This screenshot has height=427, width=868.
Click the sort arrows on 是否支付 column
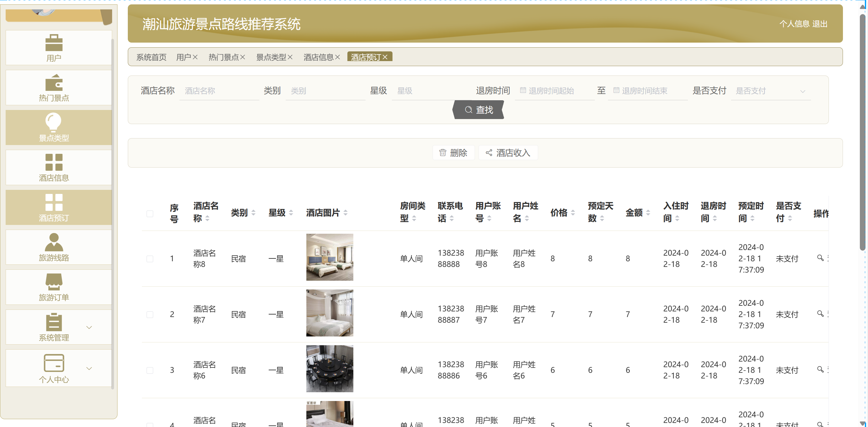(x=790, y=218)
